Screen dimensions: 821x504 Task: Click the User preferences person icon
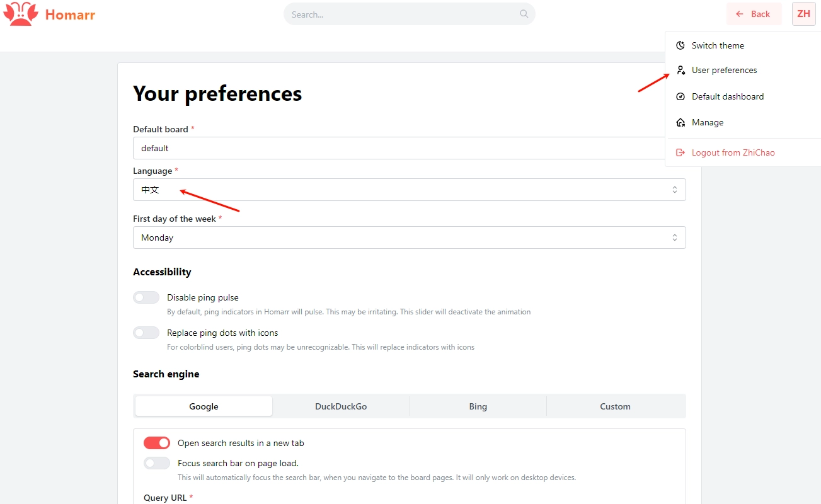click(680, 70)
